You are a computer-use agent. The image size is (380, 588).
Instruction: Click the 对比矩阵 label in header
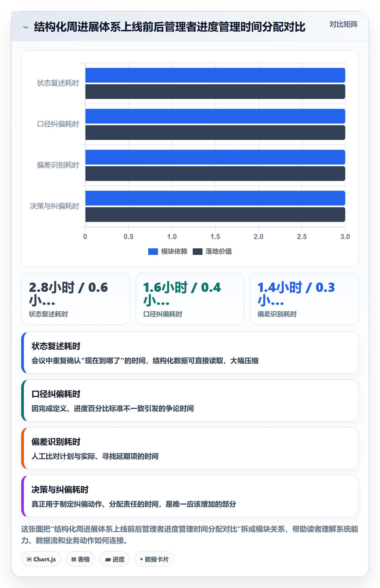coord(343,24)
